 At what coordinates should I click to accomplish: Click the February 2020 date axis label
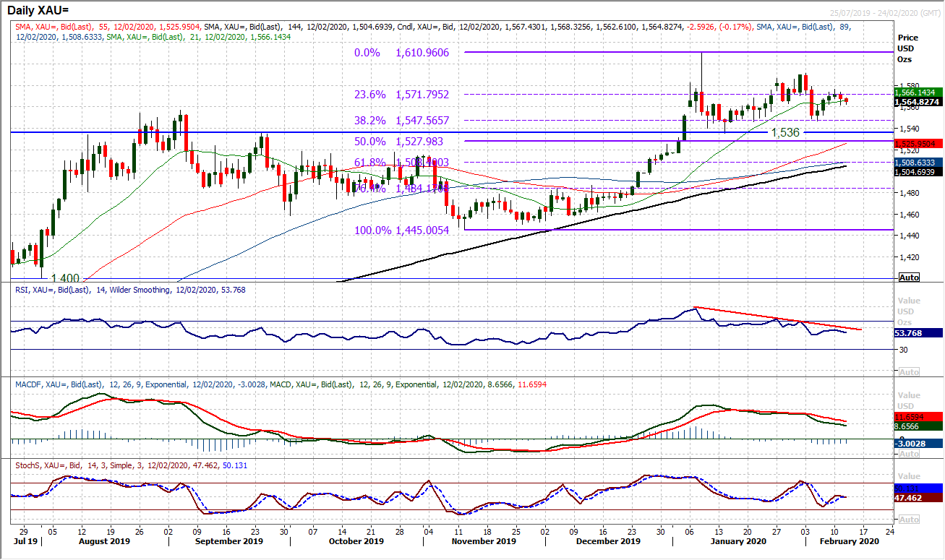click(849, 540)
